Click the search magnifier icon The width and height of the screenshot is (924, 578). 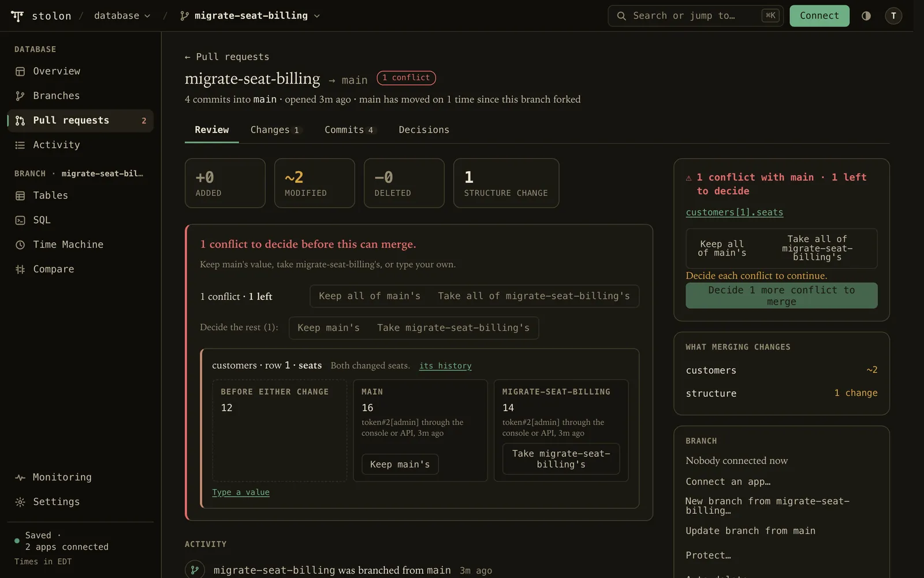[x=621, y=16]
